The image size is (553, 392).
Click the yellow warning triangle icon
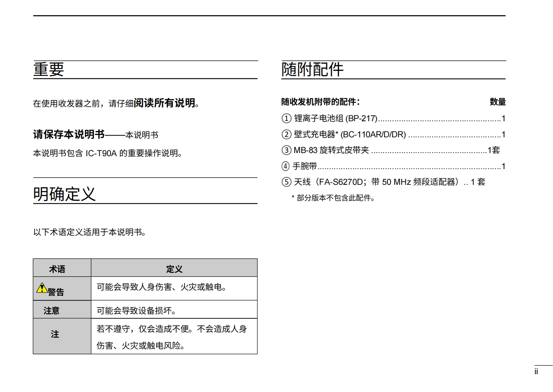point(42,288)
